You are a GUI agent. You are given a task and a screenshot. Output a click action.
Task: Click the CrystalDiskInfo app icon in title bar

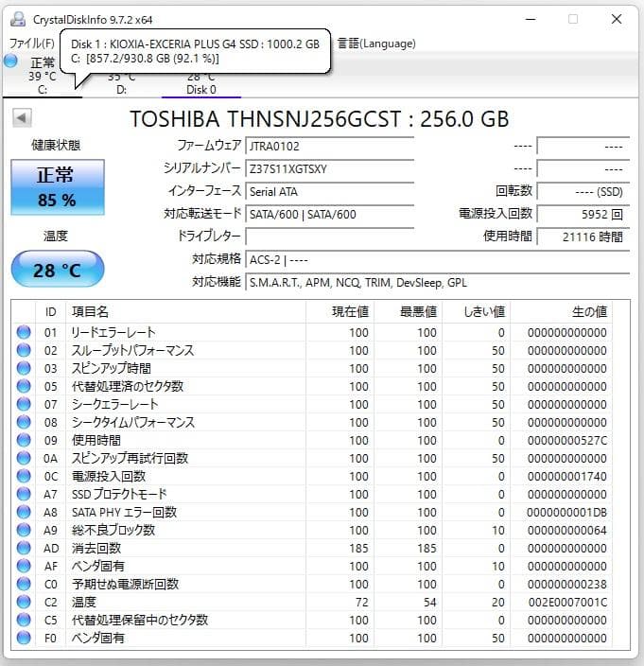point(17,19)
